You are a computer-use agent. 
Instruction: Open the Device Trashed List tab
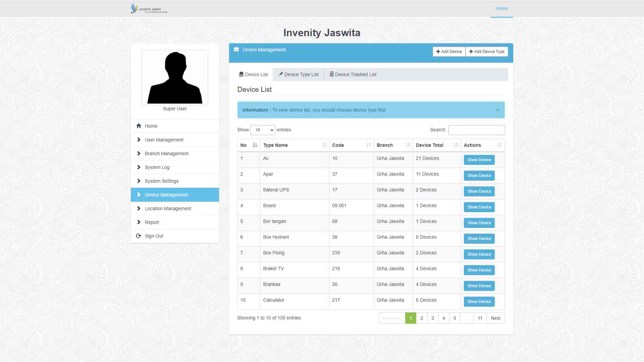pos(353,74)
